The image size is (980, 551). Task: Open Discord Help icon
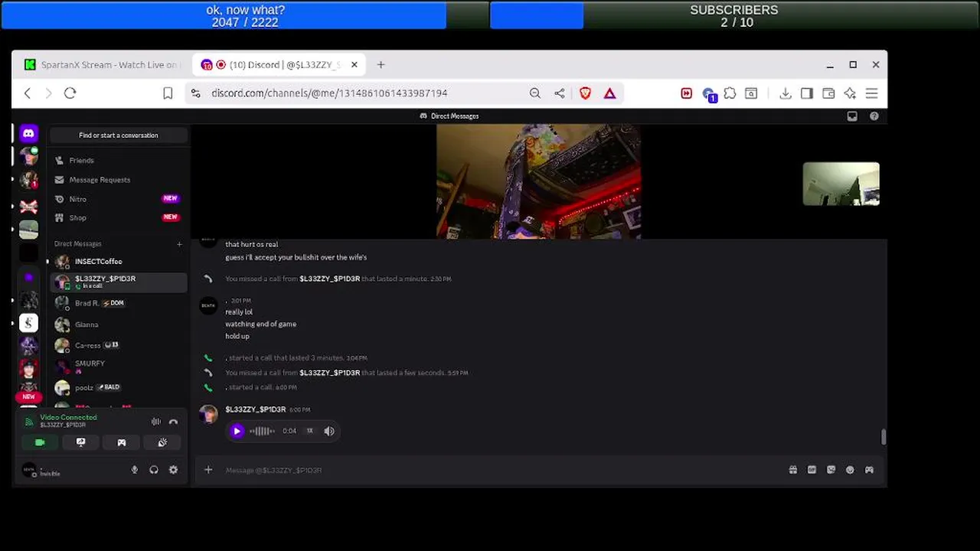874,116
